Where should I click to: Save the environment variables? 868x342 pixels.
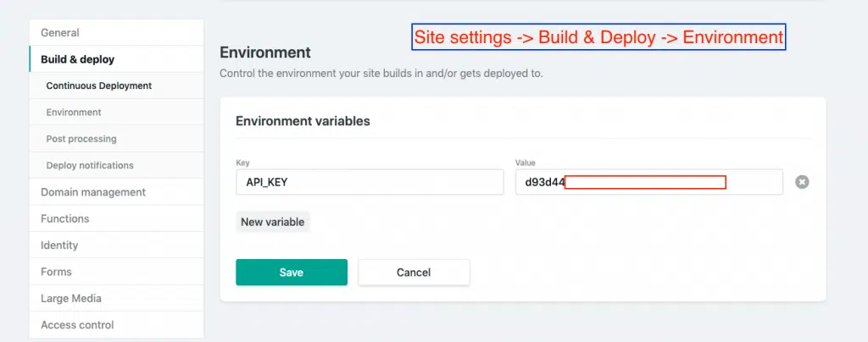point(291,272)
